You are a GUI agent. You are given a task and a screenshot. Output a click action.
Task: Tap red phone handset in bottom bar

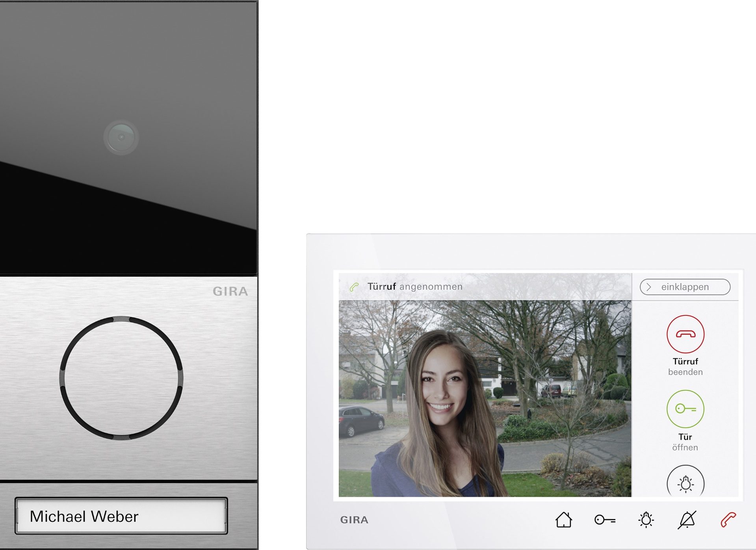pyautogui.click(x=728, y=520)
